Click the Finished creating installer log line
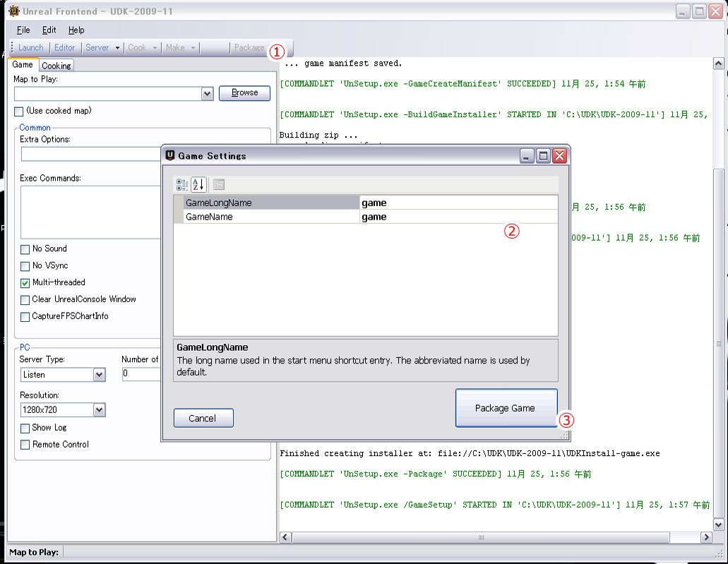 pos(470,453)
